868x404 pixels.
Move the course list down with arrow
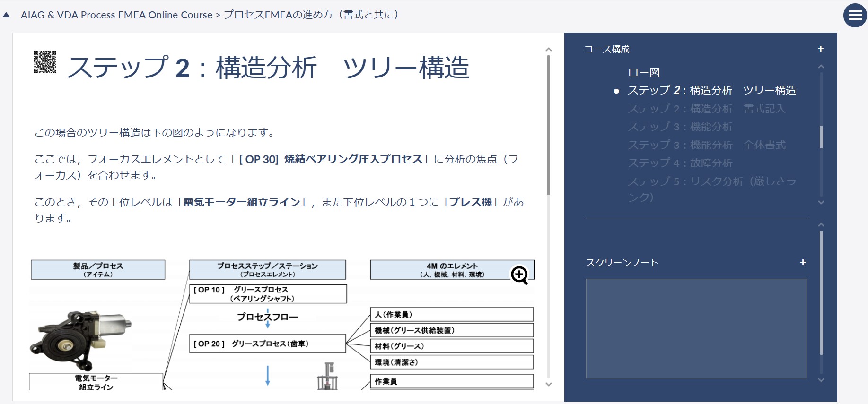(821, 202)
